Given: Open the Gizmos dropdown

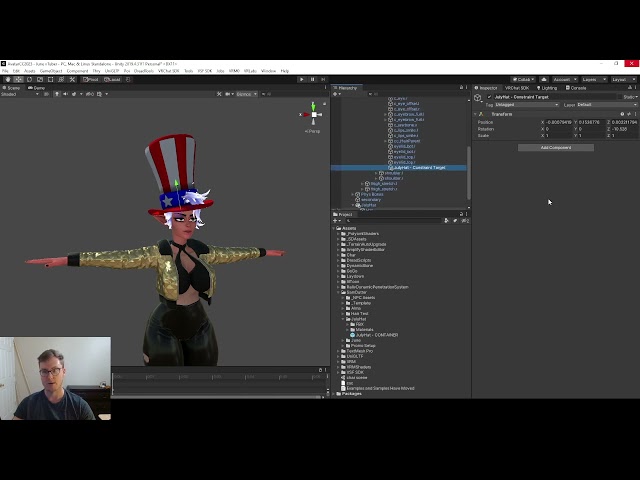Looking at the screenshot, I should (247, 94).
